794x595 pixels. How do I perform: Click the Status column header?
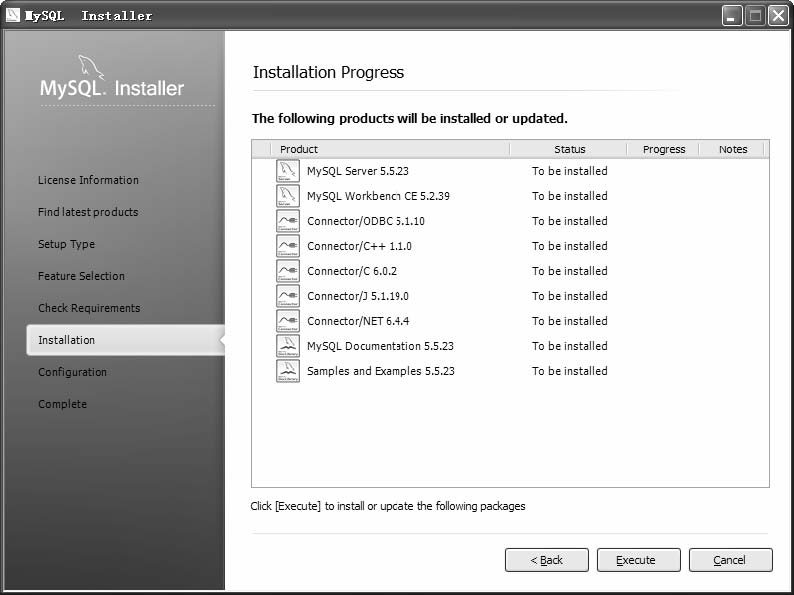pyautogui.click(x=569, y=149)
